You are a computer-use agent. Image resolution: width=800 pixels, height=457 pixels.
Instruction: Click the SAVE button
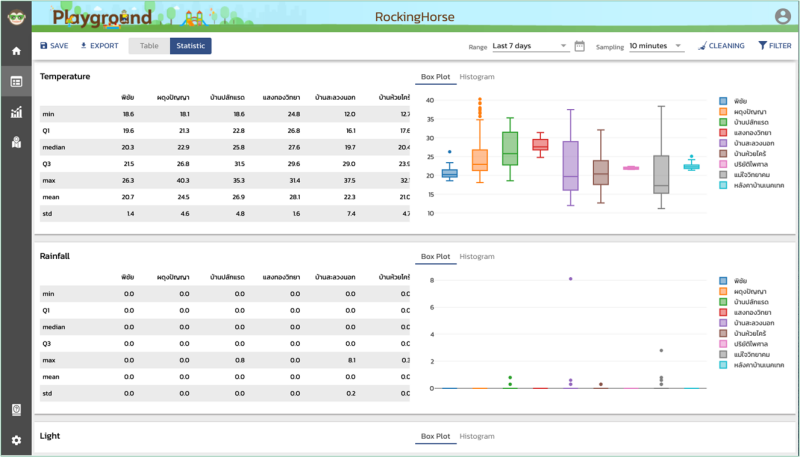(x=54, y=46)
